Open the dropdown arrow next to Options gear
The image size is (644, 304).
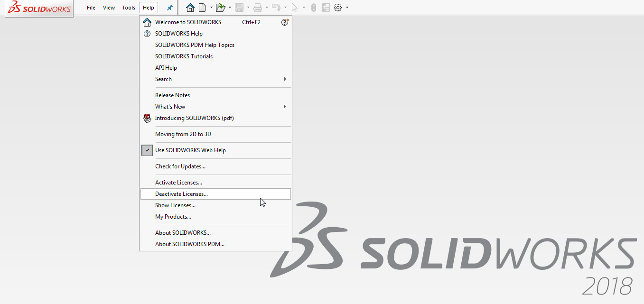coord(346,8)
